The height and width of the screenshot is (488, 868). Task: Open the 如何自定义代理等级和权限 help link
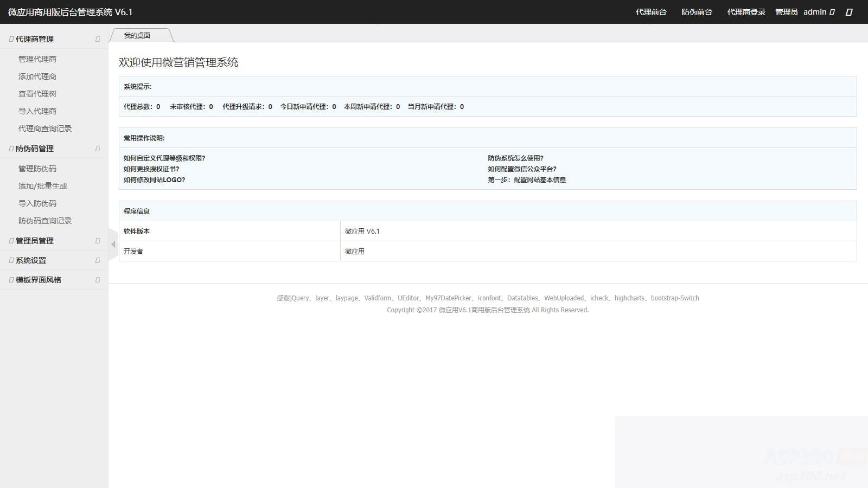click(165, 158)
